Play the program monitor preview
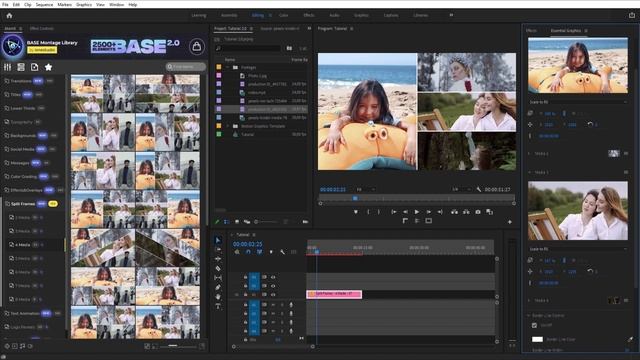 point(417,212)
